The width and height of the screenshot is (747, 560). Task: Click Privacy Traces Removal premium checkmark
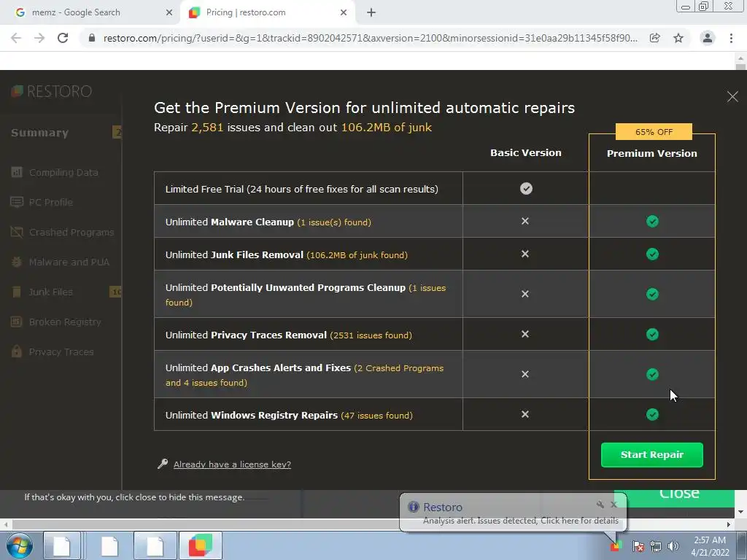point(652,335)
